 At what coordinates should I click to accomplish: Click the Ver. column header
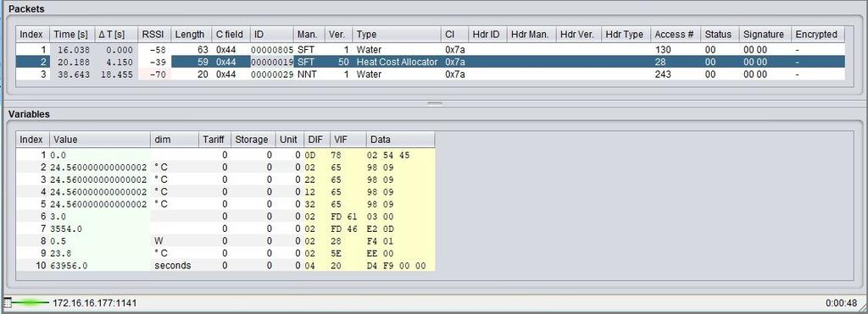[x=339, y=34]
